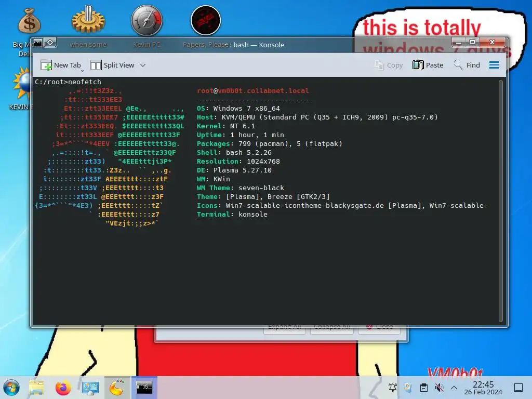Click the 'Icons: Win7-scalable-icontheme' line
532x399 pixels.
342,205
